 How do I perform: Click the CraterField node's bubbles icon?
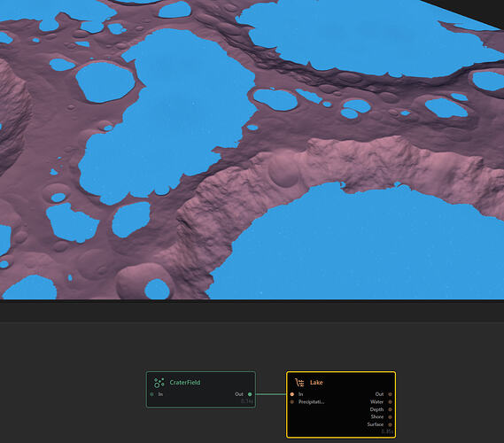tap(159, 383)
